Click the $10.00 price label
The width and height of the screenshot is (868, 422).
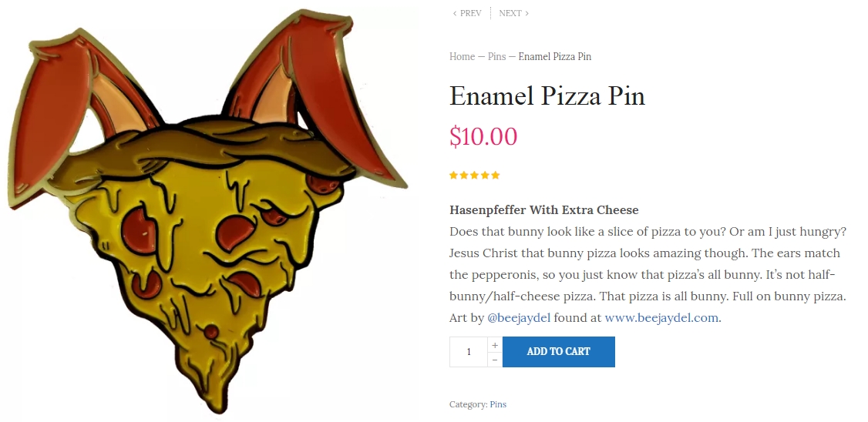[483, 136]
